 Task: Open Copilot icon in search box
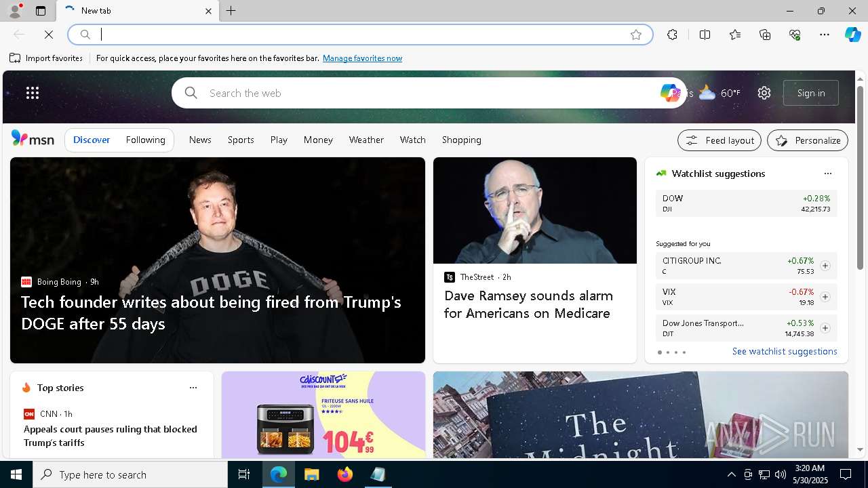[669, 93]
